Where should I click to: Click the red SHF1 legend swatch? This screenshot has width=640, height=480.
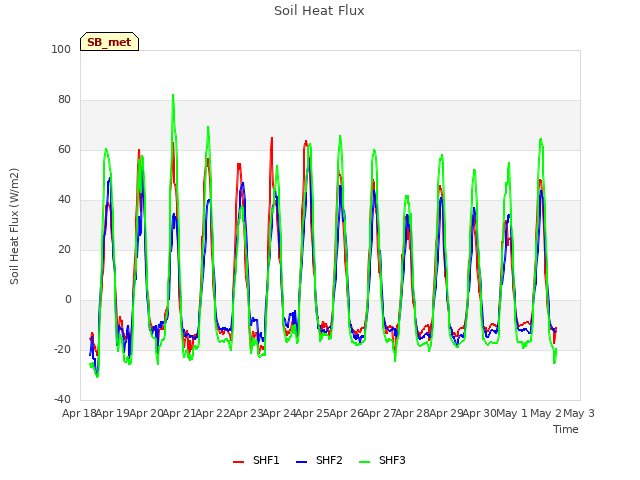(x=238, y=462)
